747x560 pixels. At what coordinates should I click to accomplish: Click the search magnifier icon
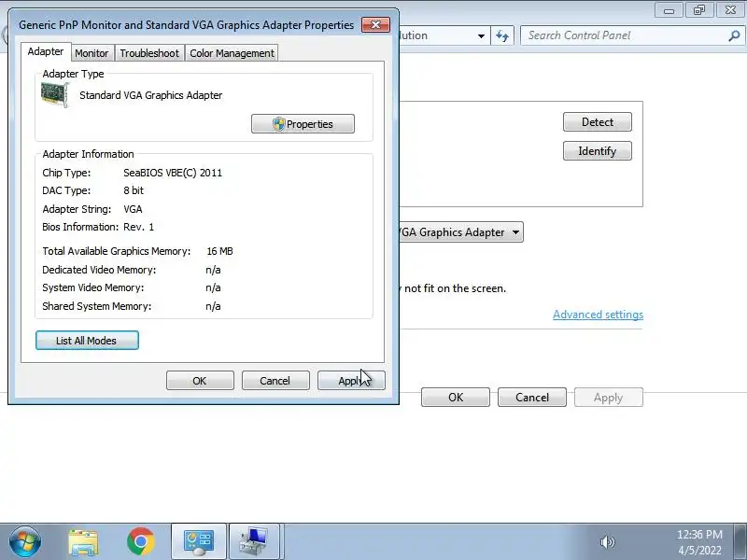[735, 35]
